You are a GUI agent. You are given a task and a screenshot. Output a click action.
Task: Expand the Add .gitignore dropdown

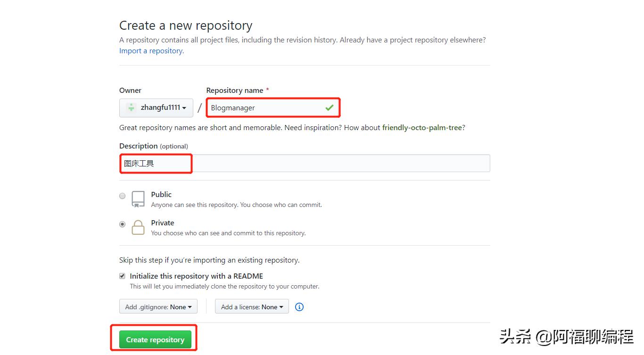pos(158,307)
